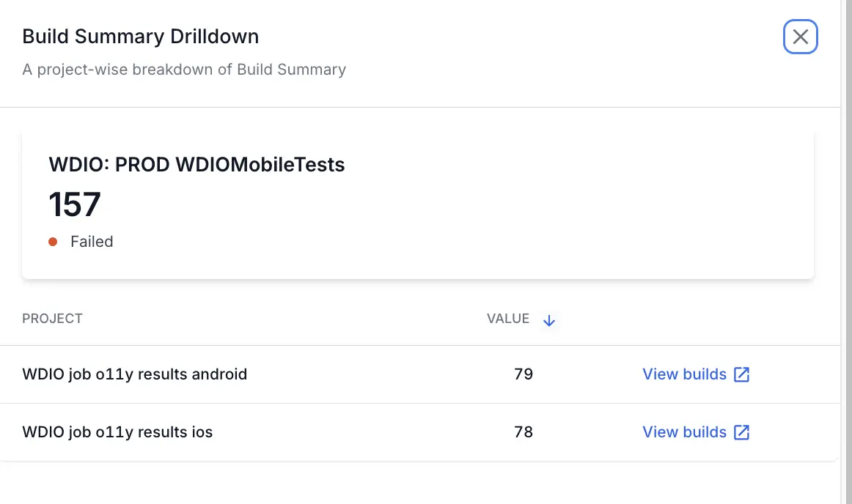The image size is (852, 504).
Task: Open View builds for android results
Action: (x=684, y=374)
